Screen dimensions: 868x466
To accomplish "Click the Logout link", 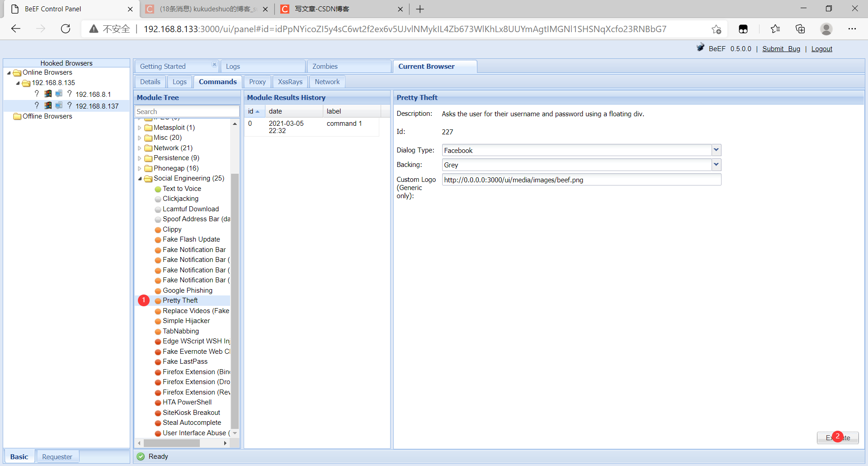I will point(821,49).
